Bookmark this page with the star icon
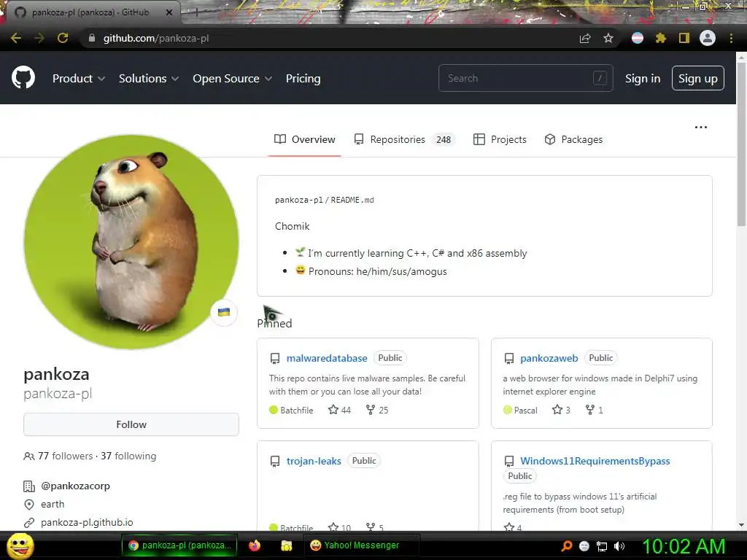 click(x=608, y=38)
